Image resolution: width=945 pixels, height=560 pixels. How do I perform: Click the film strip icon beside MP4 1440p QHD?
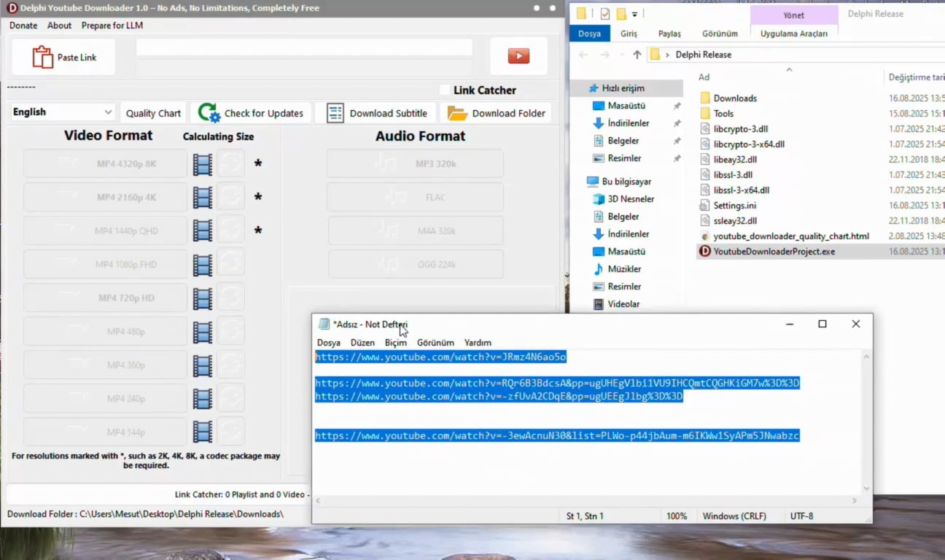(203, 231)
